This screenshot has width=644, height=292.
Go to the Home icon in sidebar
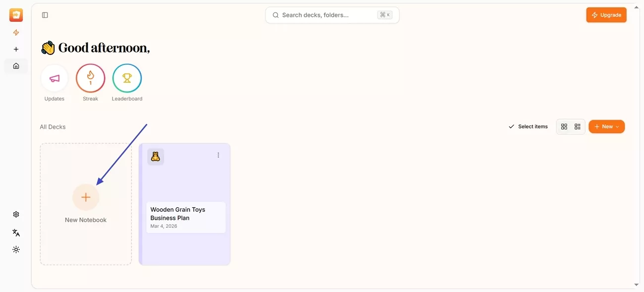point(16,65)
